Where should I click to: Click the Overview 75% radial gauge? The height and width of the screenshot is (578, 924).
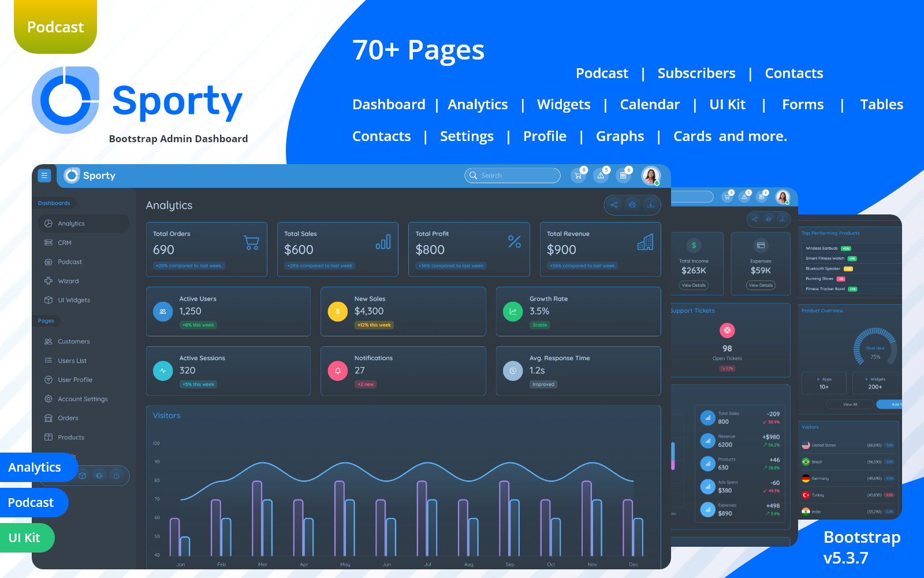click(875, 349)
